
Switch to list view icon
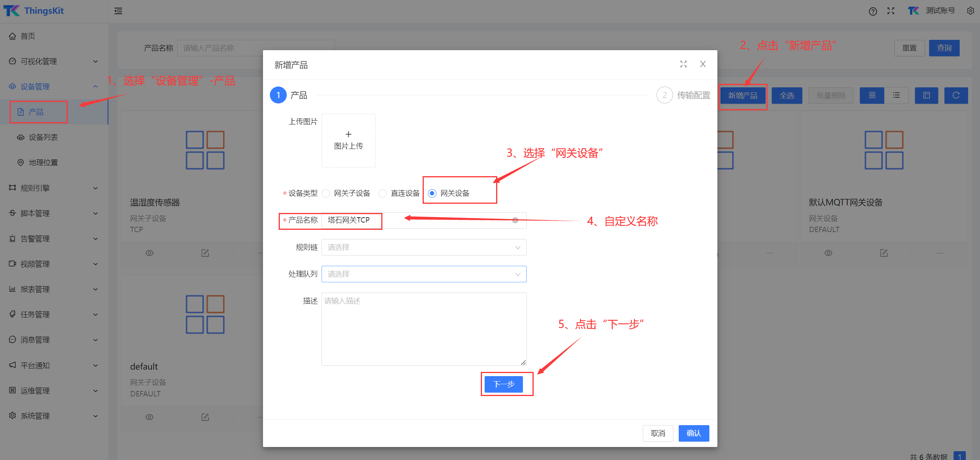click(x=897, y=95)
